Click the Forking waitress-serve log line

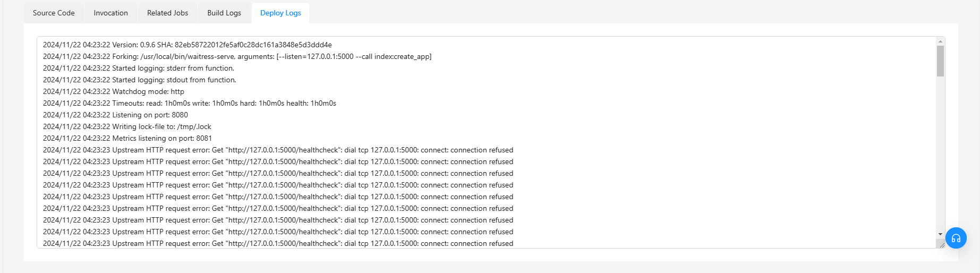pos(237,56)
